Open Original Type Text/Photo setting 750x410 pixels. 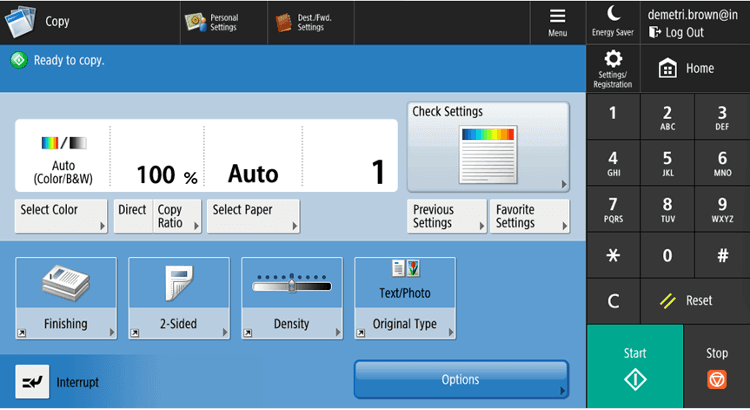pyautogui.click(x=405, y=299)
